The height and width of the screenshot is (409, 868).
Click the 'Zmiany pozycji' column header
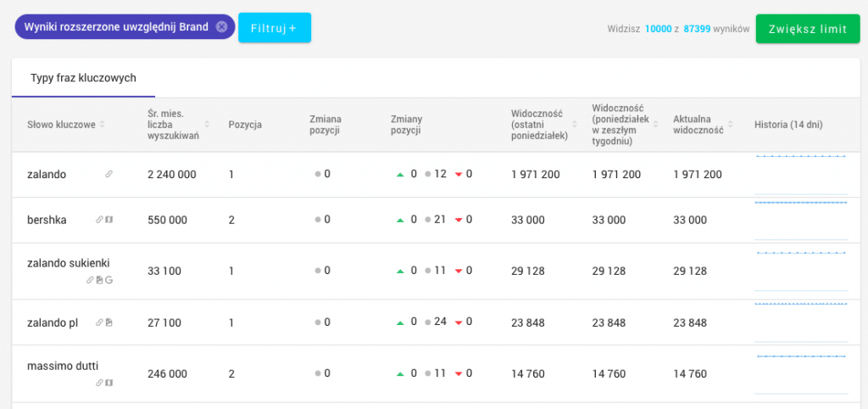[x=406, y=125]
